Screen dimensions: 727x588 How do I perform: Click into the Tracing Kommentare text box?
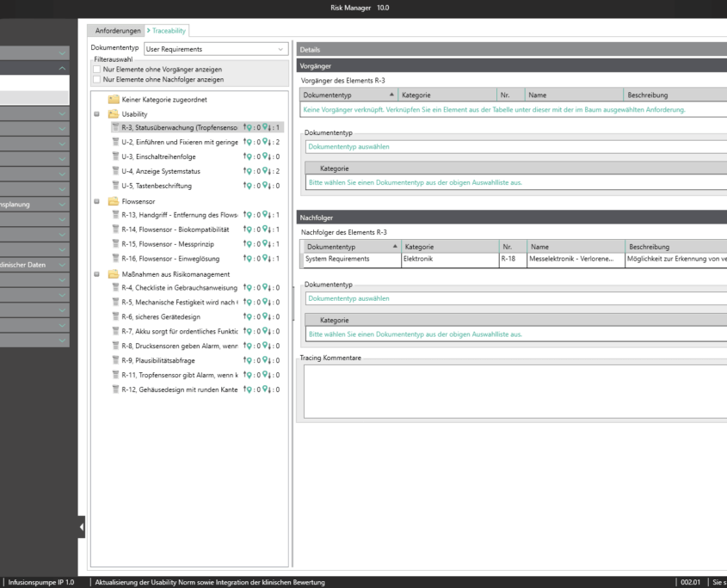[512, 390]
